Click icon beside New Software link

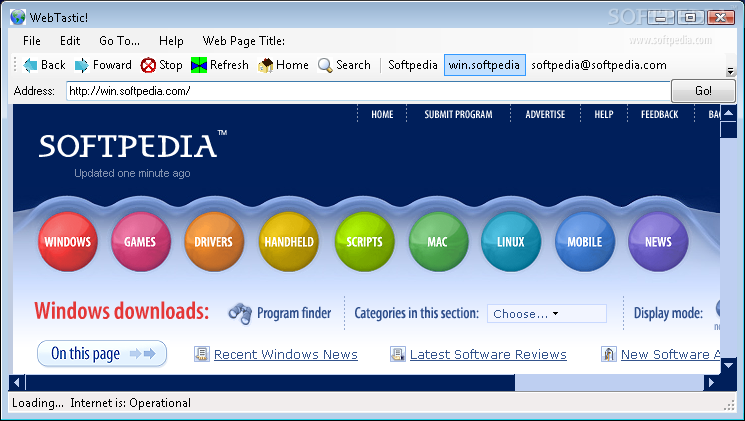click(x=609, y=354)
